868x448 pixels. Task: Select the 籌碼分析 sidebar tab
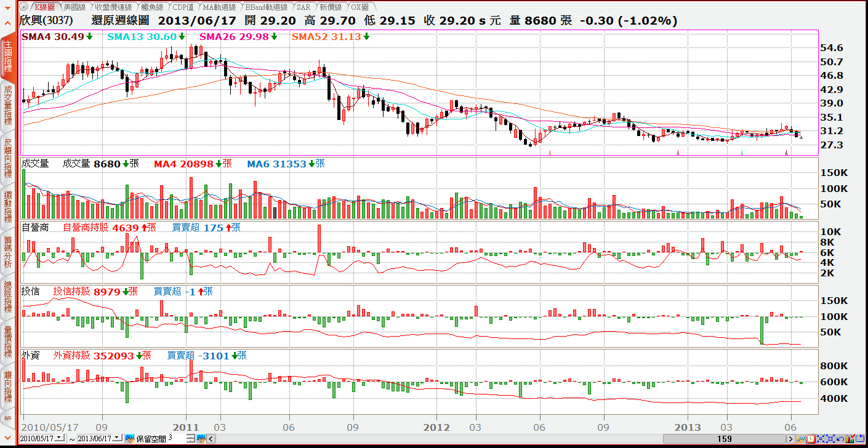[7, 252]
